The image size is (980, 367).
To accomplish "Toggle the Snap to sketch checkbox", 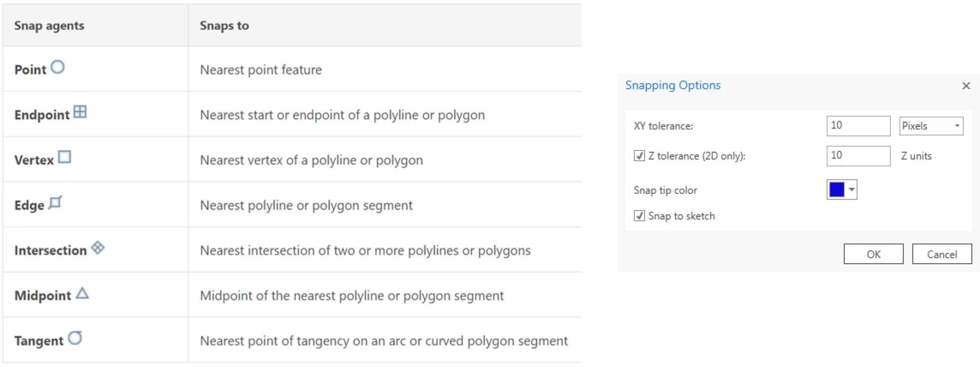I will coord(639,216).
